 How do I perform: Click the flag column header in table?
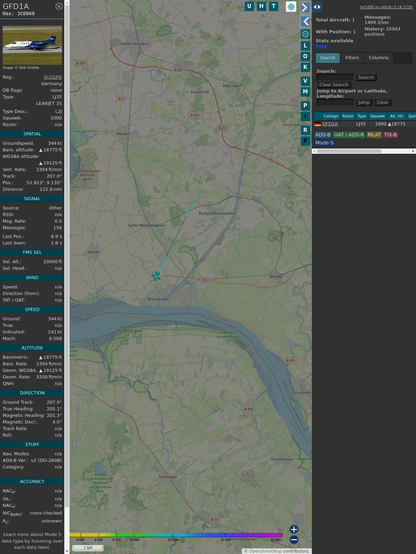(318, 116)
